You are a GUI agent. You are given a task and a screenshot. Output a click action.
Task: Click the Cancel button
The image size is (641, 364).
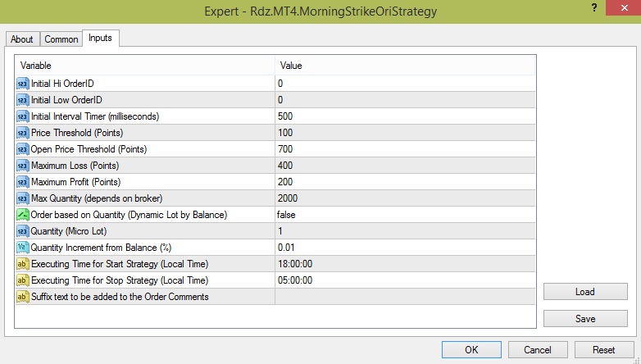tap(538, 350)
